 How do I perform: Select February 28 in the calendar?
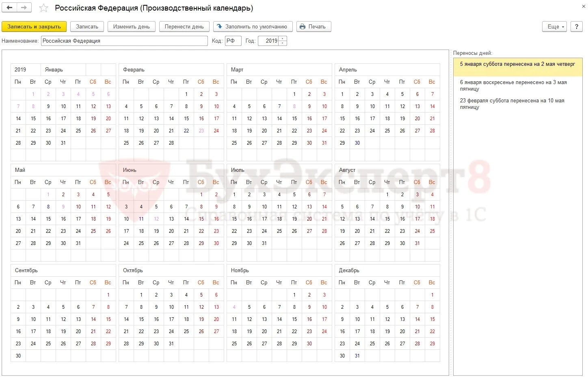point(171,143)
